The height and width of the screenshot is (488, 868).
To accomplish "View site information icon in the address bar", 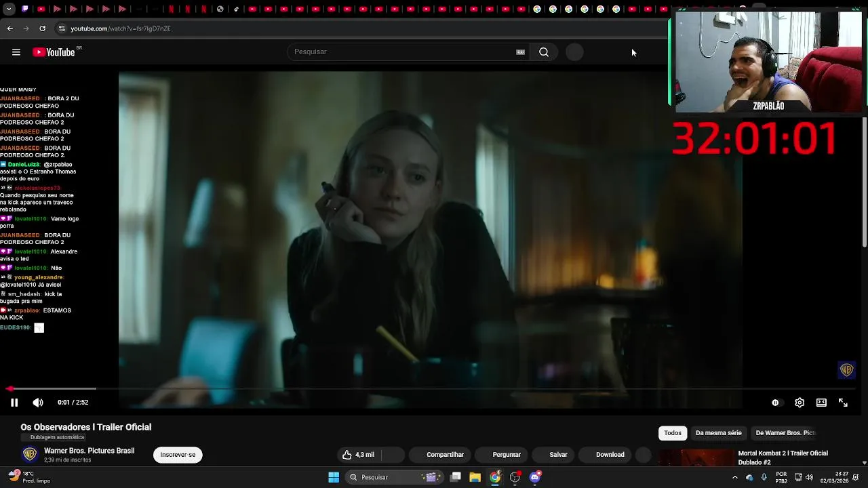I will click(x=62, y=28).
